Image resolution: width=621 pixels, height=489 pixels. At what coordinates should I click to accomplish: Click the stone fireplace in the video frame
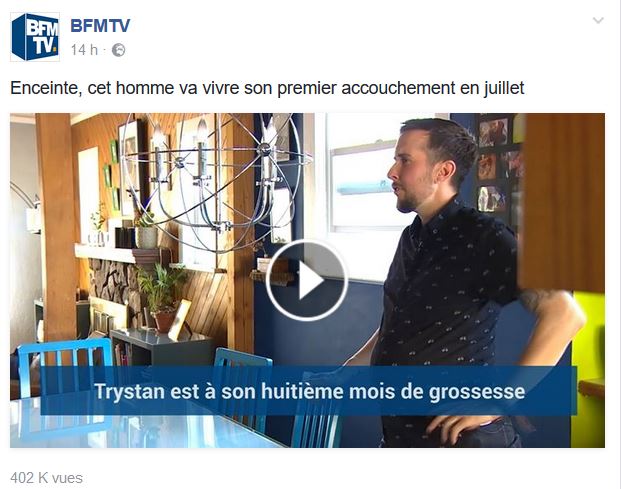pyautogui.click(x=115, y=287)
